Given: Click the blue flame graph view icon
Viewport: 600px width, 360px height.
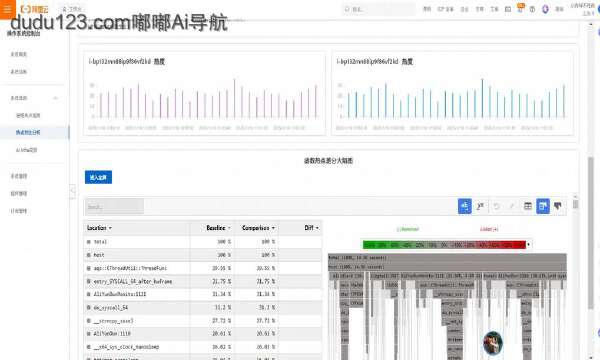Looking at the screenshot, I should pos(465,206).
